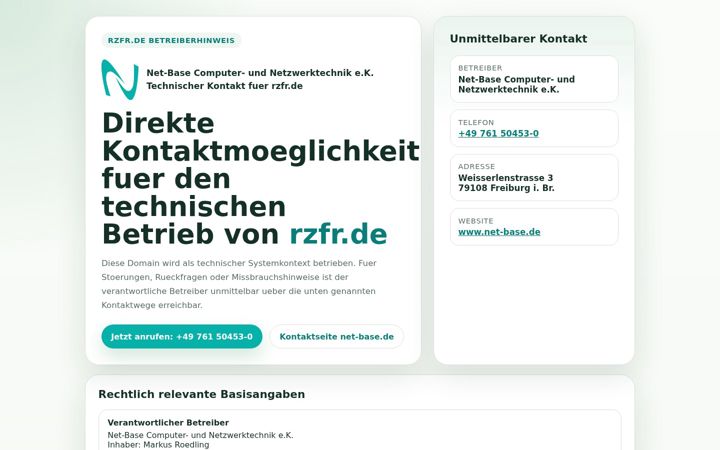
Task: Click the 'Rechtlich relevante Basisangaben' heading
Action: 202,394
